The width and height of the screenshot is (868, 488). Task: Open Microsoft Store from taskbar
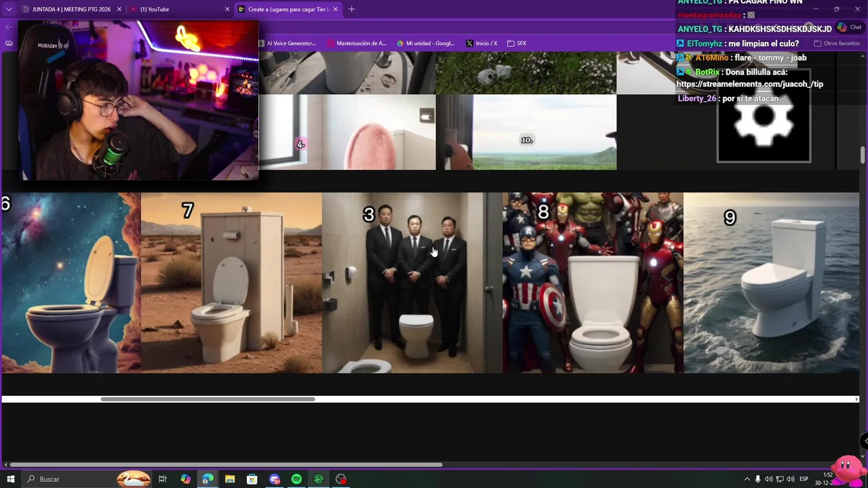pos(252,479)
